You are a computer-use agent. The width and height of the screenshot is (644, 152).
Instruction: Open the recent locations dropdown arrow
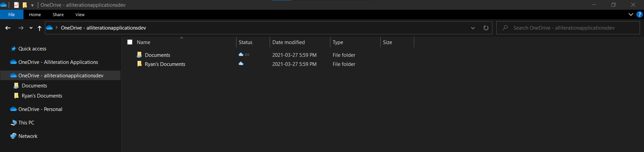click(x=31, y=28)
